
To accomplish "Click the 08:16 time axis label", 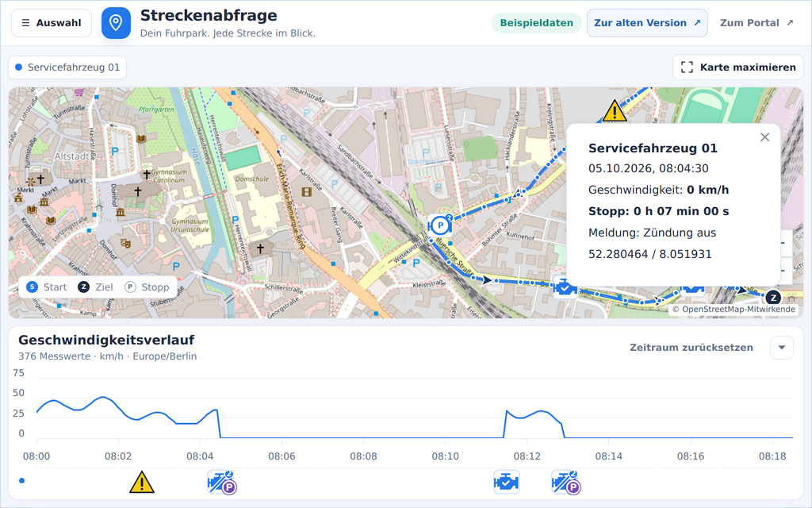I will [x=691, y=456].
